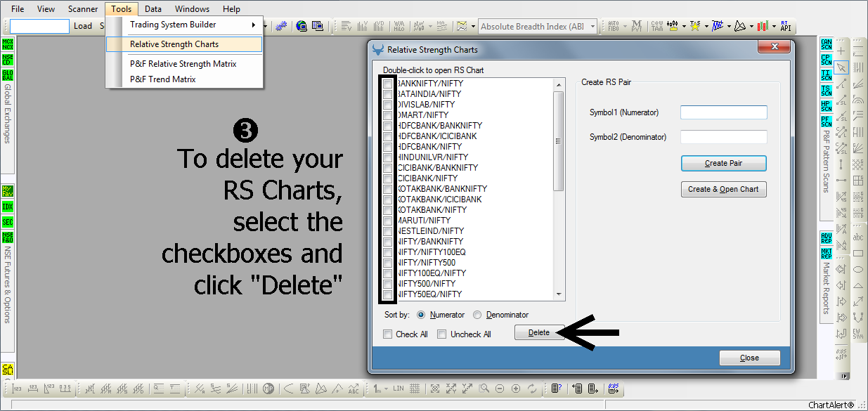Enable the Check All checkbox
The image size is (868, 411).
coord(388,334)
